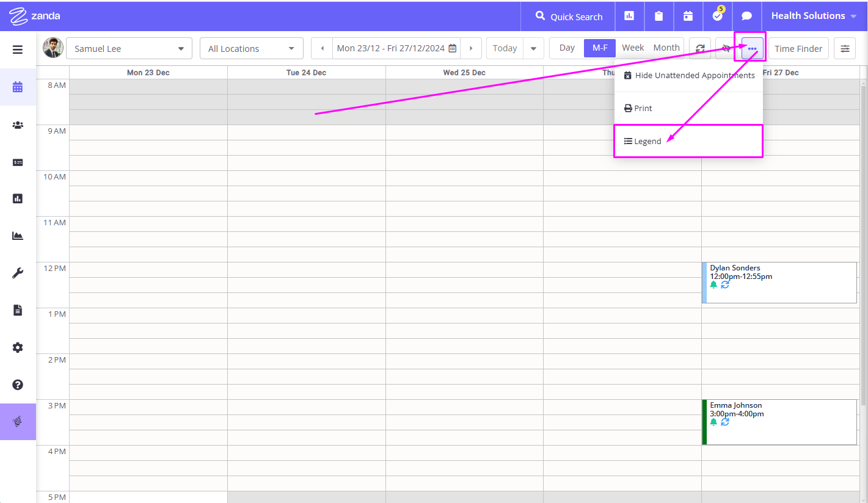The image size is (868, 503).
Task: Open the Emma Johnson 3:00pm appointment
Action: [x=779, y=422]
